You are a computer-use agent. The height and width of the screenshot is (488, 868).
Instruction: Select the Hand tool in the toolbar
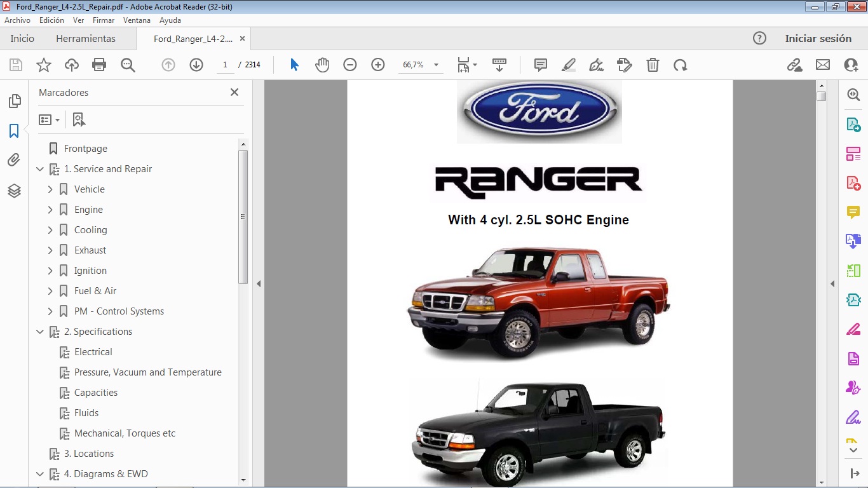pos(322,64)
